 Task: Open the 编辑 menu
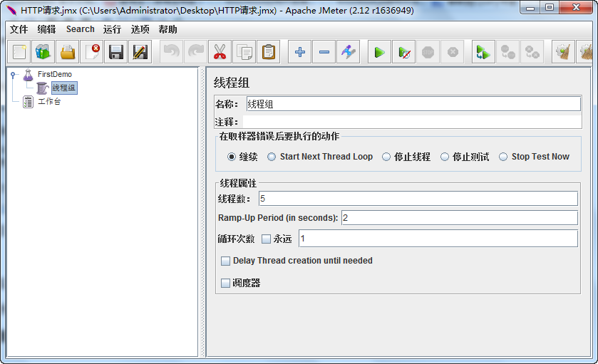click(46, 29)
